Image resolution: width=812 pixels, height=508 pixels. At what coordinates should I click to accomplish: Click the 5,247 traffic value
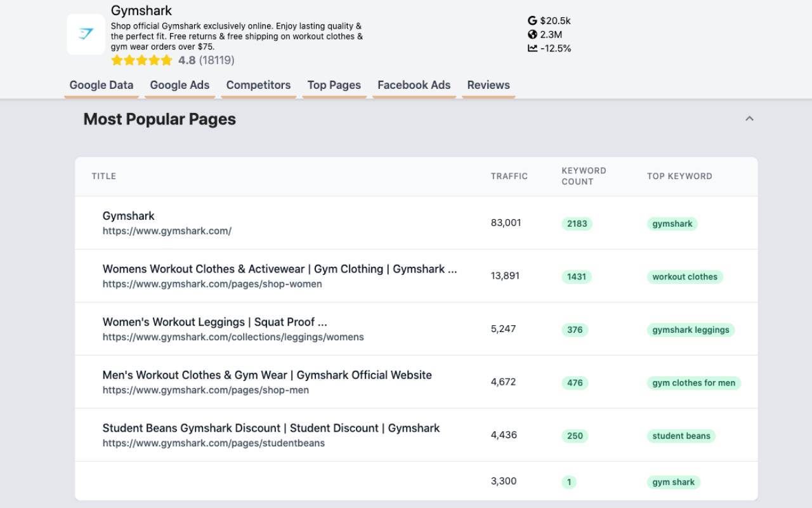503,329
